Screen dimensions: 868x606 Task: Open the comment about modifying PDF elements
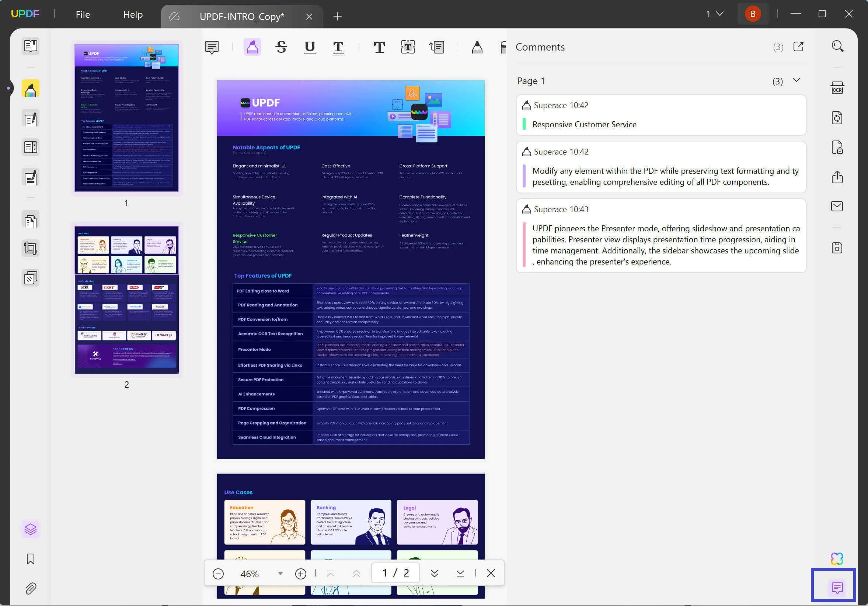coord(661,167)
